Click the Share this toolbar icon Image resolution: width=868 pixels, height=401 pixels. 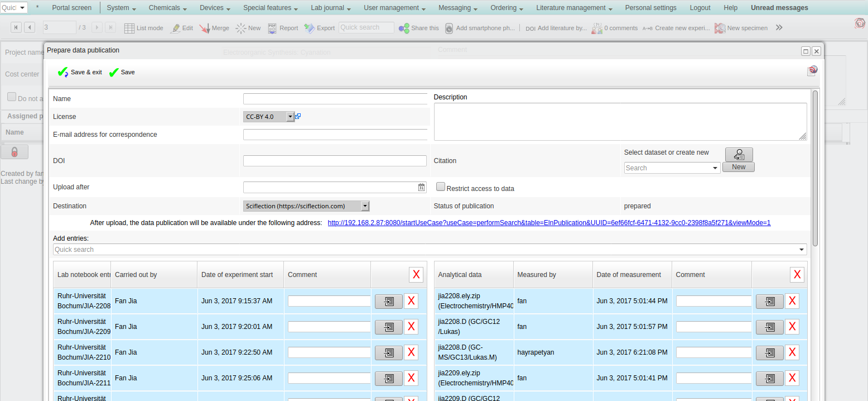(404, 28)
